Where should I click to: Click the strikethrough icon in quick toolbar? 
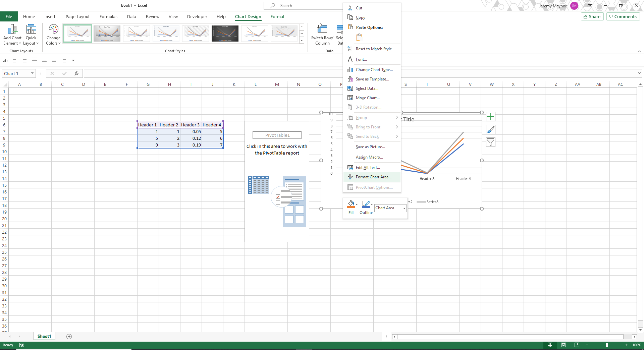5,60
